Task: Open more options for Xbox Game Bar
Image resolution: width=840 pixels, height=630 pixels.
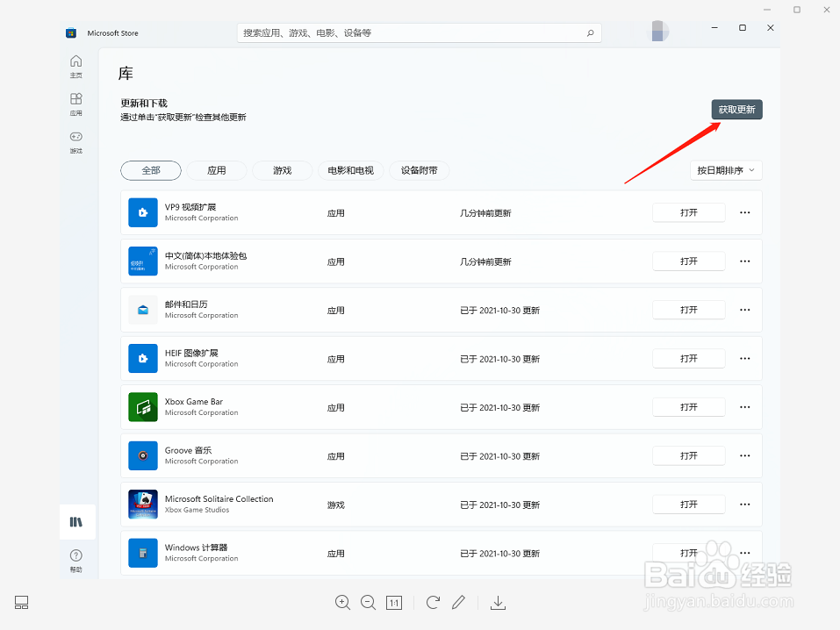Action: tap(744, 407)
